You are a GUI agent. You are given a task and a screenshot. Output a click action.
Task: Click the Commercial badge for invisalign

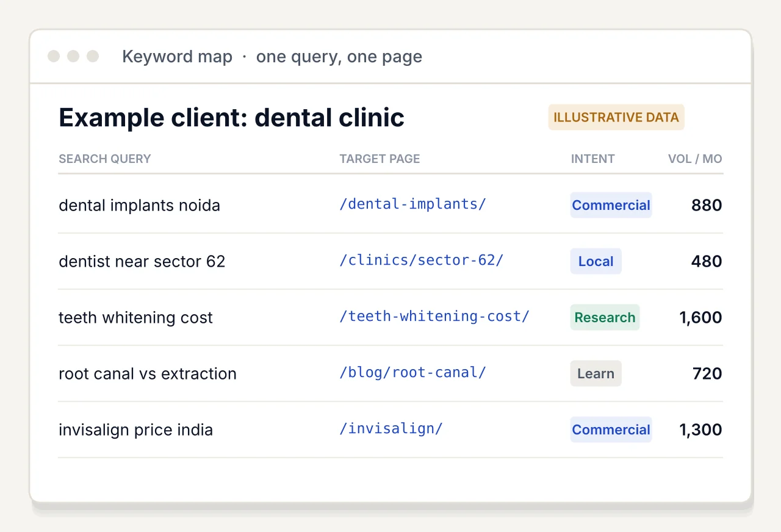coord(611,430)
